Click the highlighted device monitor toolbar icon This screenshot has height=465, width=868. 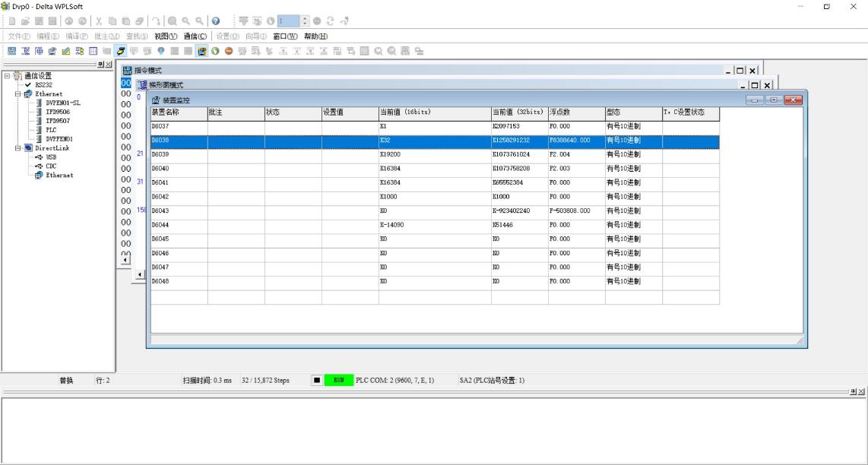(202, 51)
